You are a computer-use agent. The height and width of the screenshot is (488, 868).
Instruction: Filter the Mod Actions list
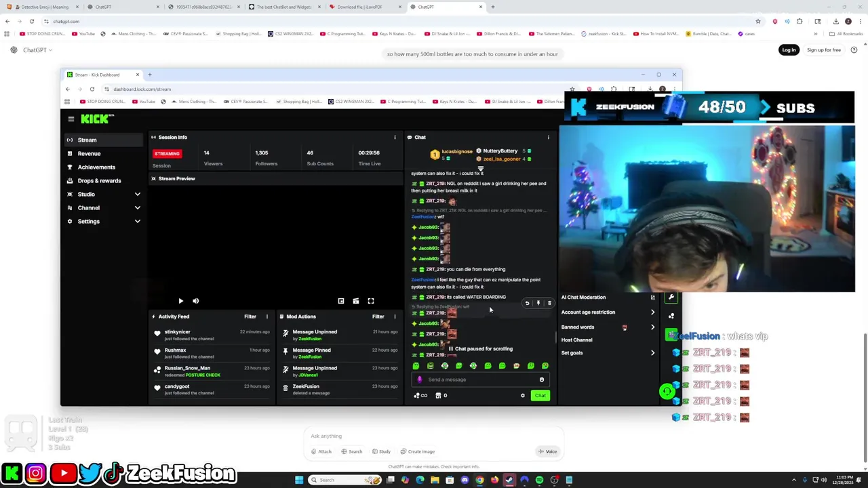tap(378, 317)
